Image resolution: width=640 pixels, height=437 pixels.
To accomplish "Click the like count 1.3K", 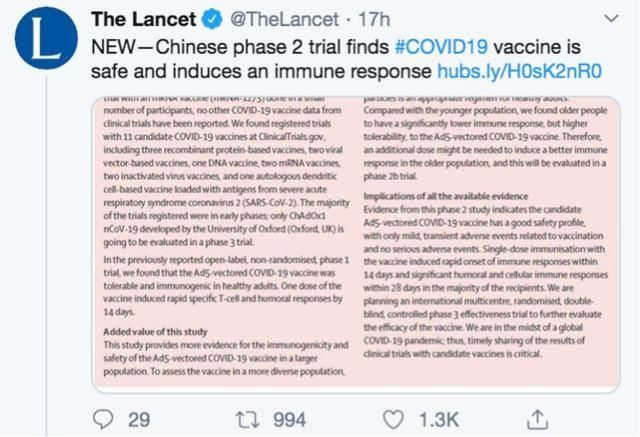I will pyautogui.click(x=438, y=416).
